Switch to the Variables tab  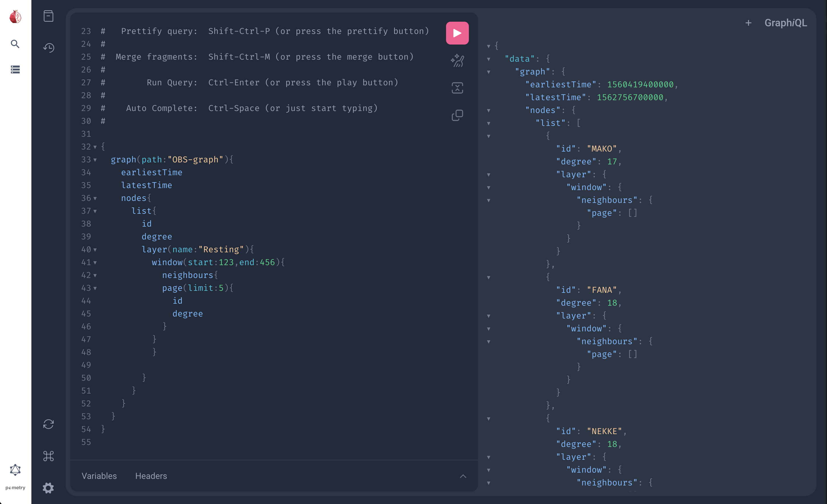point(99,476)
